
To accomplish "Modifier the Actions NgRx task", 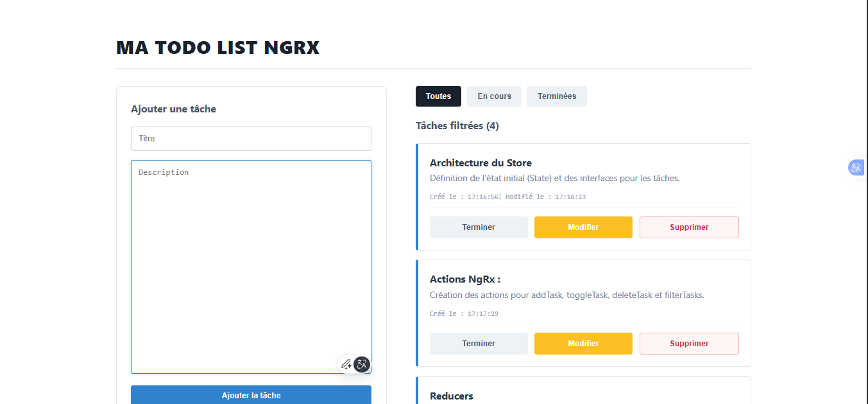I will pyautogui.click(x=583, y=344).
